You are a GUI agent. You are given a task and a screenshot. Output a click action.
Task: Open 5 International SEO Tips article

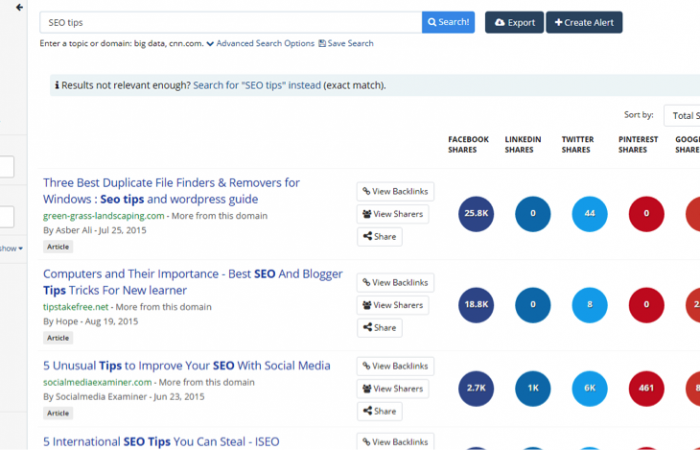161,442
